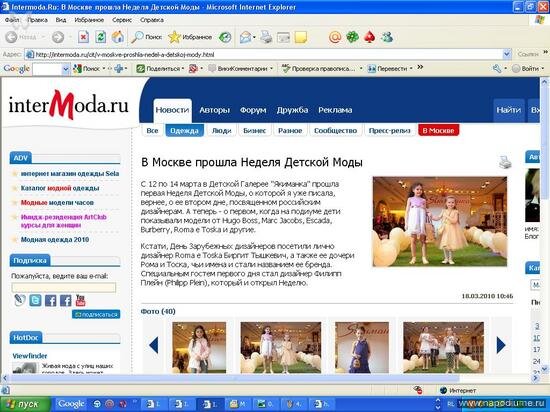This screenshot has height=412, width=550.
Task: Show next photos with right blue arrow
Action: pyautogui.click(x=501, y=345)
